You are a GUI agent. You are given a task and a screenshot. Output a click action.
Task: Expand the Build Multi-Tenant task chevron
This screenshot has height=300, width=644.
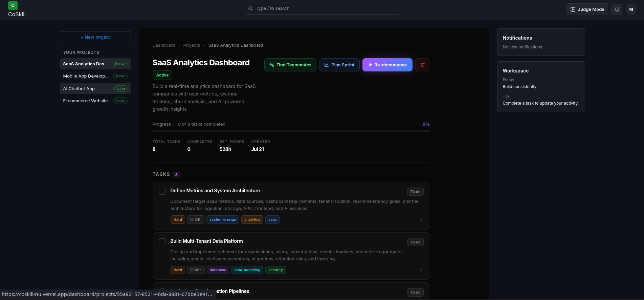click(421, 270)
